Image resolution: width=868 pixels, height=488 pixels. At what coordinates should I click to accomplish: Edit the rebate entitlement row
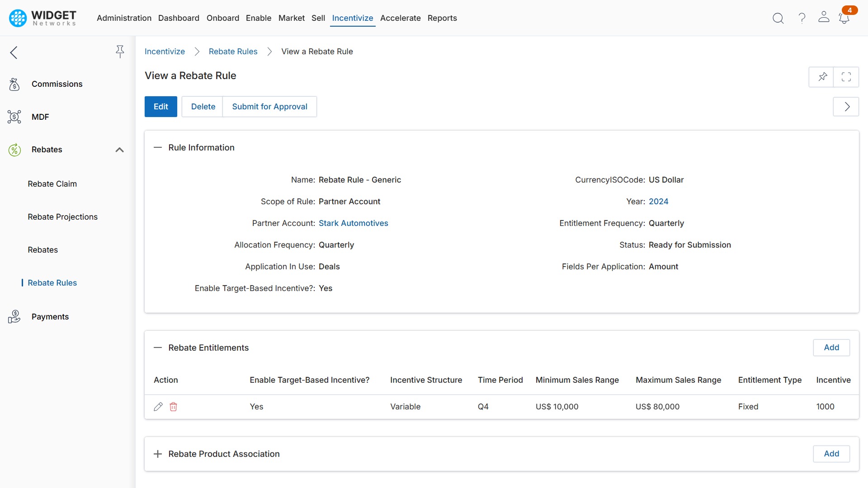(x=158, y=407)
